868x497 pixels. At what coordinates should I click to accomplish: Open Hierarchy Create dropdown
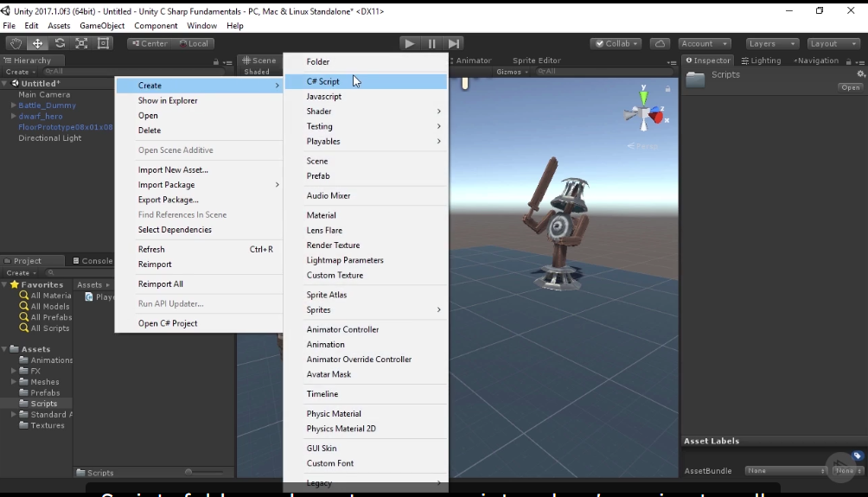[21, 72]
